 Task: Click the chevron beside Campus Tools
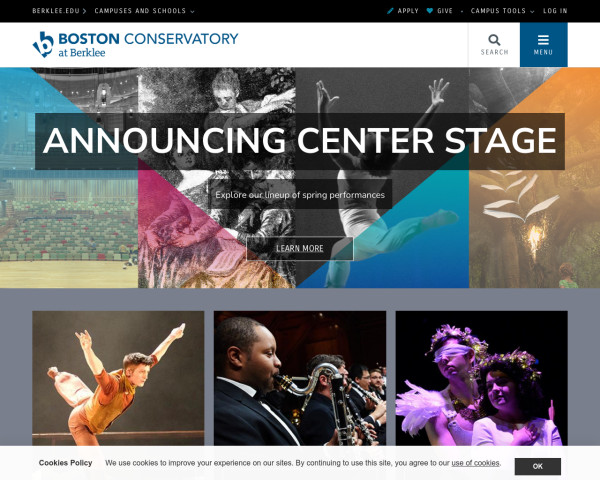532,11
